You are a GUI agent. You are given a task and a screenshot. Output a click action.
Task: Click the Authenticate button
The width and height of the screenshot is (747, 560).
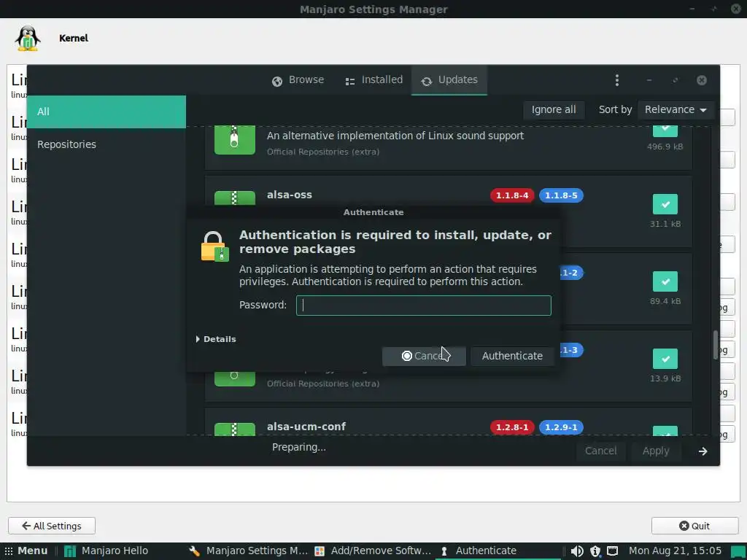(512, 356)
